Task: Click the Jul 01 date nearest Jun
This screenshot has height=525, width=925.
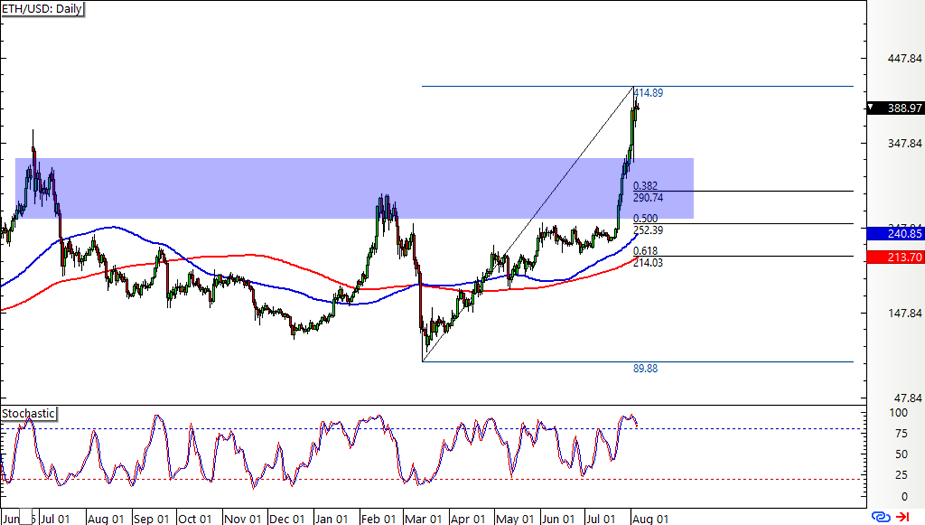Action: [x=55, y=519]
